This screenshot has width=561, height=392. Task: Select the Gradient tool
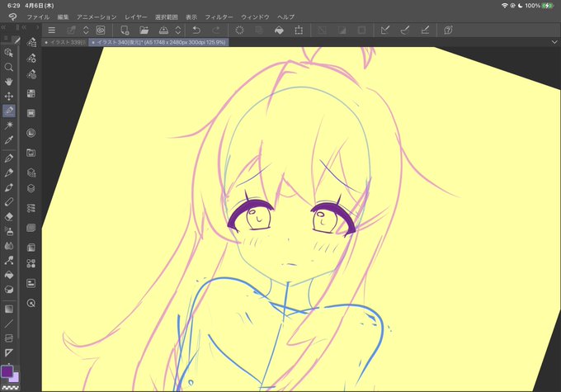click(x=9, y=309)
